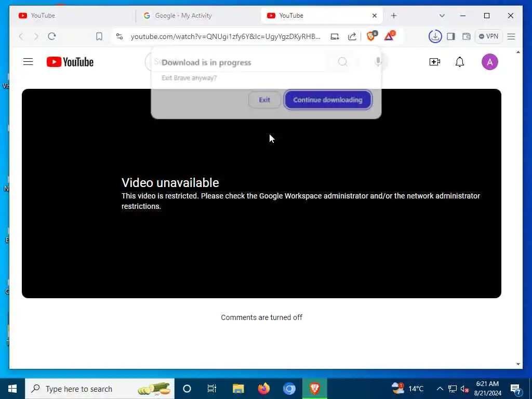Reload the page with refresh icon
Image resolution: width=532 pixels, height=399 pixels.
point(51,36)
